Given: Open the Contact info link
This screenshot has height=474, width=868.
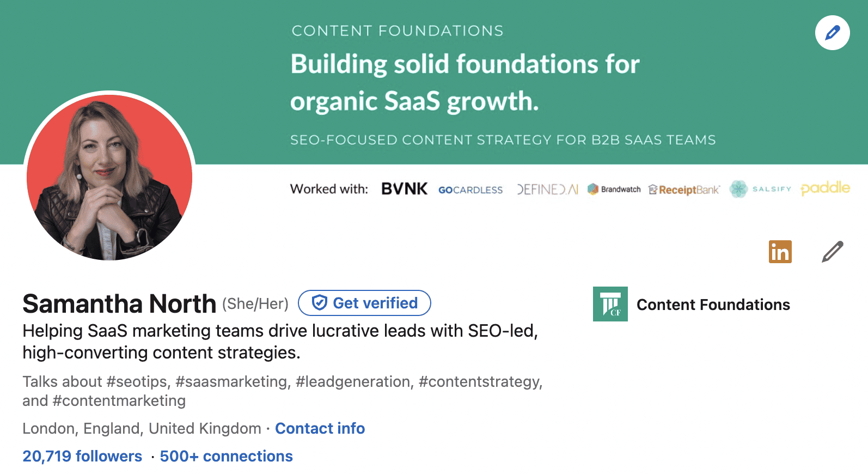Looking at the screenshot, I should coord(320,428).
